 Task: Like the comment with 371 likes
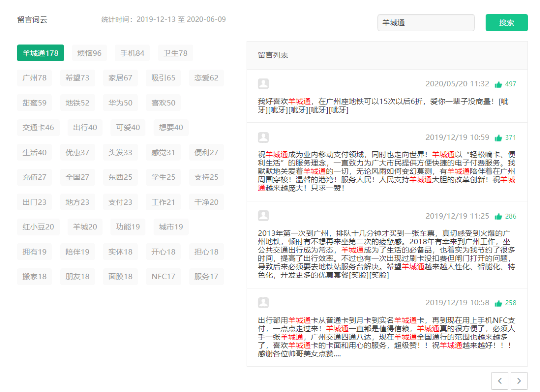click(x=498, y=138)
